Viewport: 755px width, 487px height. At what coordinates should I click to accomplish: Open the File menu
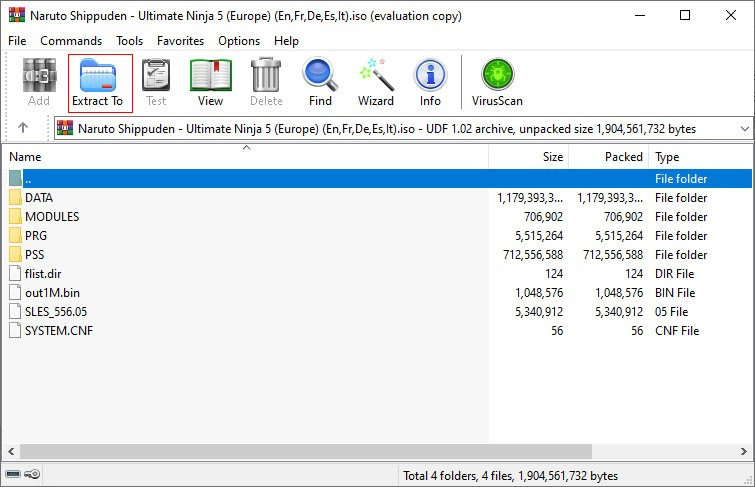(x=17, y=41)
